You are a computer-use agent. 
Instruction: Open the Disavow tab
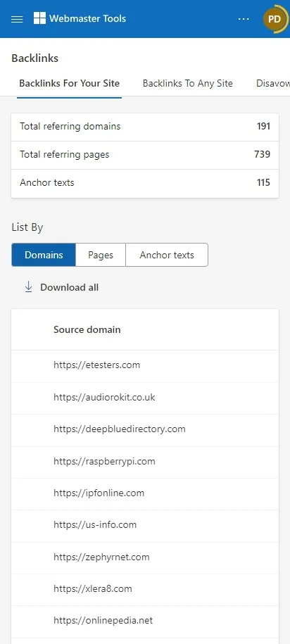[x=272, y=83]
